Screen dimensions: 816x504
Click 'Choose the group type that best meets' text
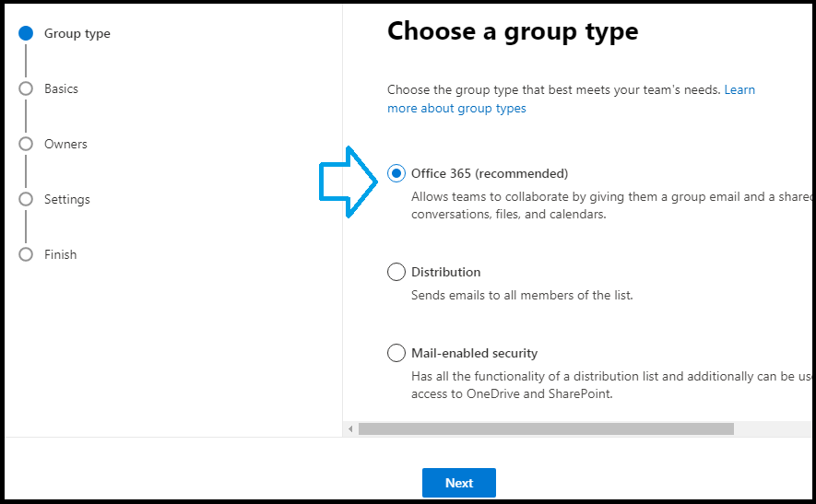(554, 89)
